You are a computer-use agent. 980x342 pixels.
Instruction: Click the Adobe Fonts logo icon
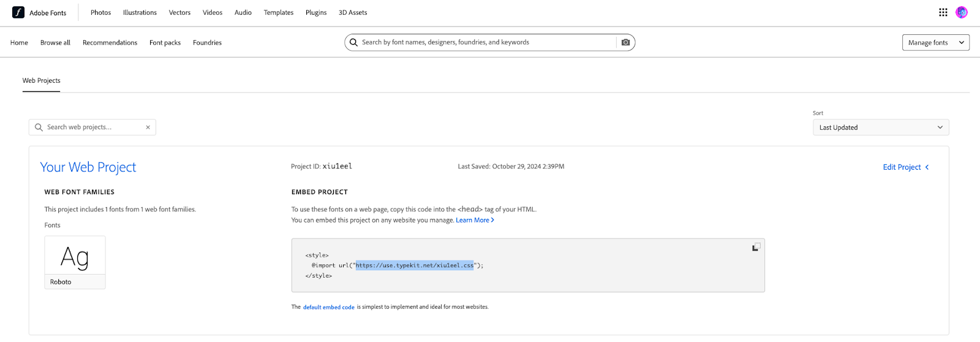coord(18,12)
